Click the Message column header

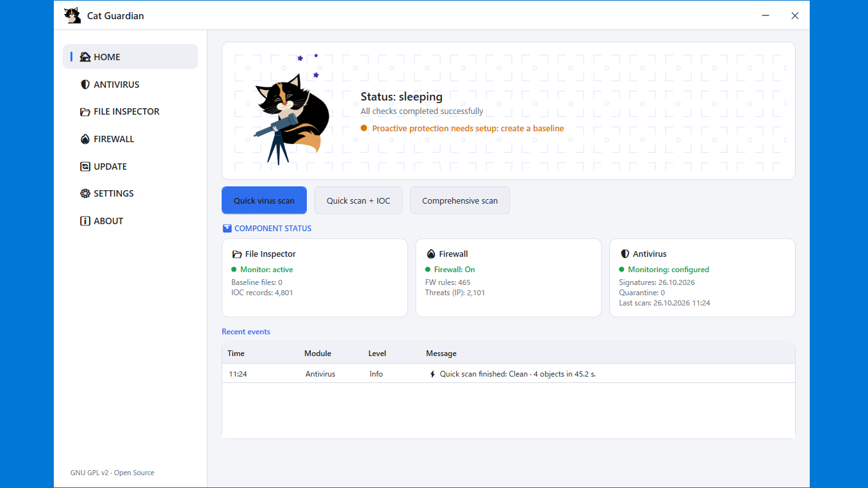point(441,354)
